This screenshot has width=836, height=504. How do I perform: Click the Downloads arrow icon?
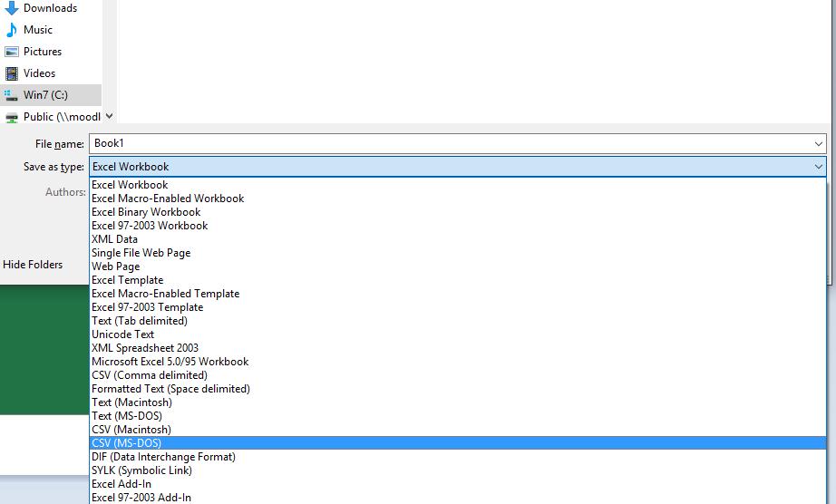pyautogui.click(x=11, y=8)
